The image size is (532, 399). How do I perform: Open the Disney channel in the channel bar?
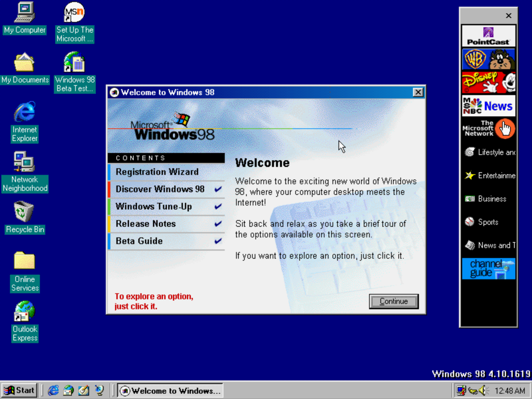coord(488,82)
